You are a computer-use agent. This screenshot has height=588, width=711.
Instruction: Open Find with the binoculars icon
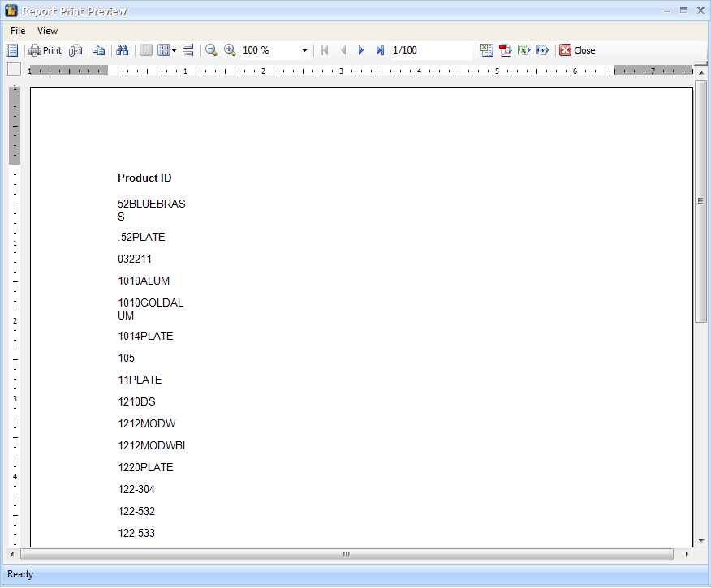pyautogui.click(x=122, y=50)
